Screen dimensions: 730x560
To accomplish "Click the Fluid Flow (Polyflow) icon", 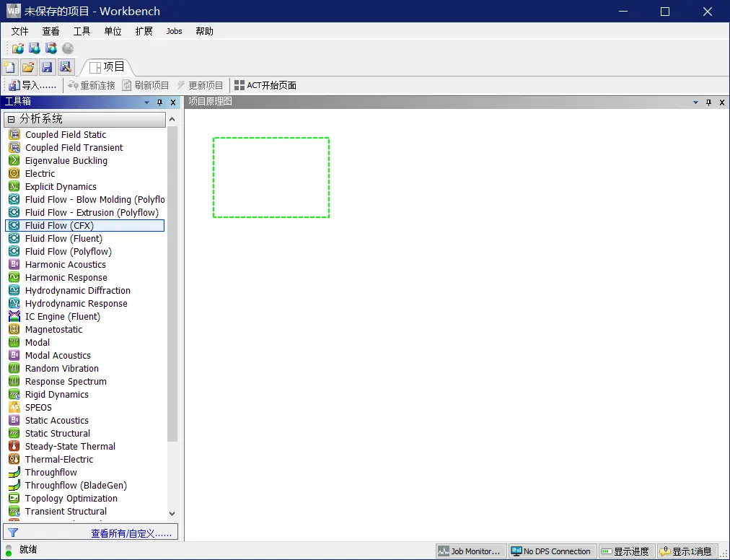I will pyautogui.click(x=14, y=252).
